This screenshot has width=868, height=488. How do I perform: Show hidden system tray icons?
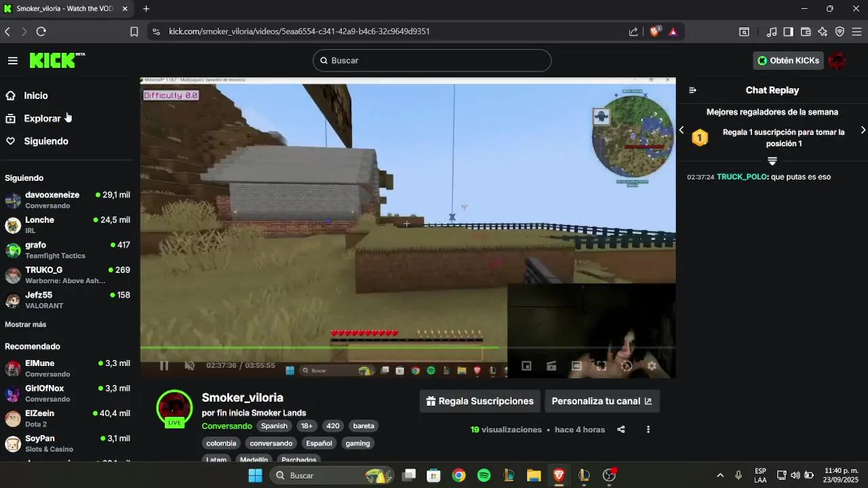point(720,475)
